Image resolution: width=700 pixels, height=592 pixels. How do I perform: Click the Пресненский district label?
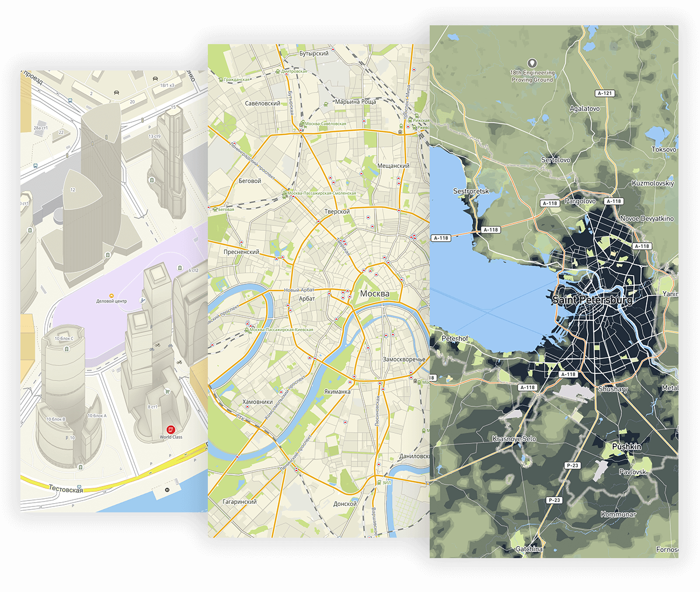(241, 252)
